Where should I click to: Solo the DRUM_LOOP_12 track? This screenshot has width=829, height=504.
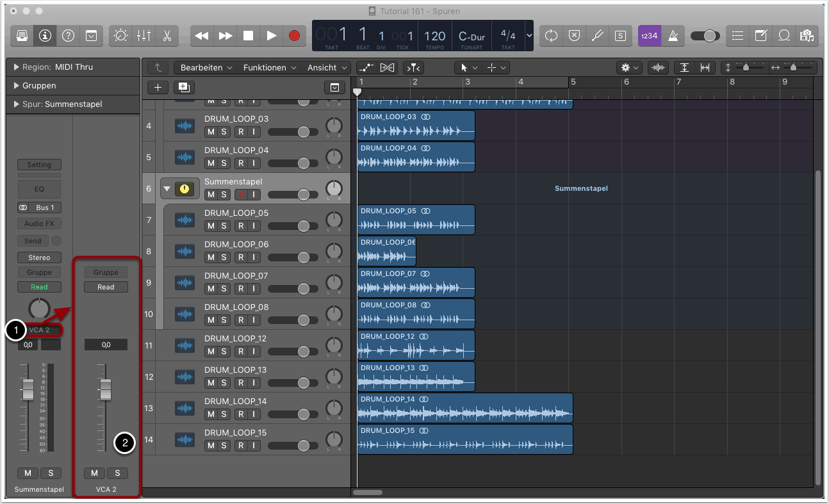(x=224, y=351)
